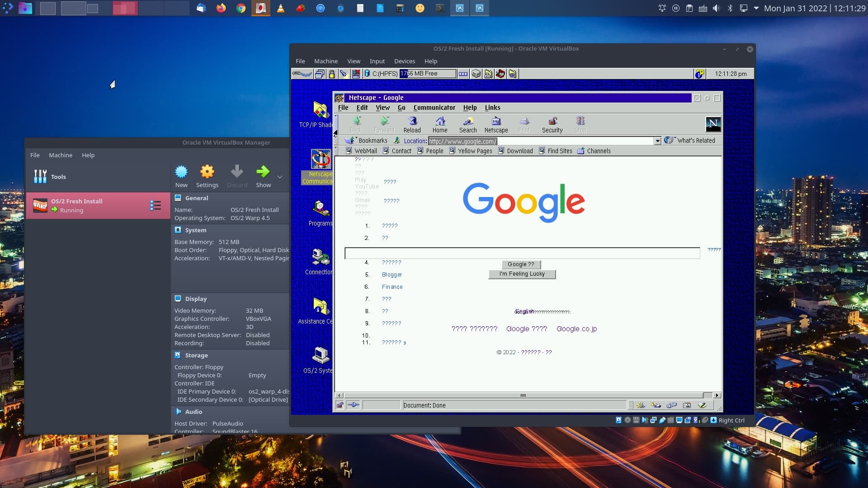Open the Location URL dropdown arrow
Viewport: 868px width, 488px height.
tap(657, 141)
